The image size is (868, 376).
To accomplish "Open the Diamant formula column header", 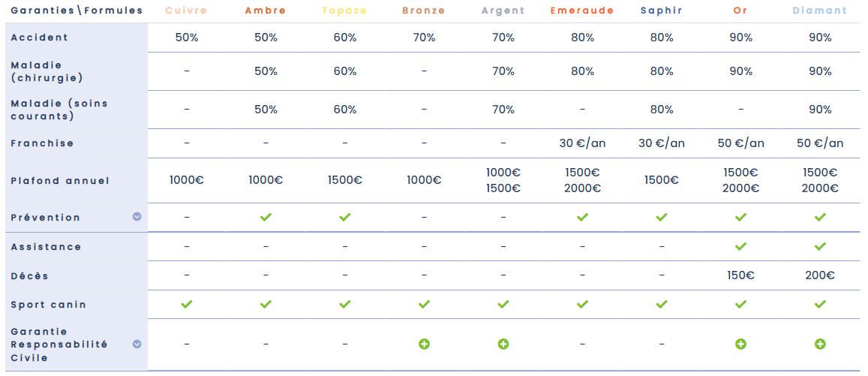I will (820, 11).
